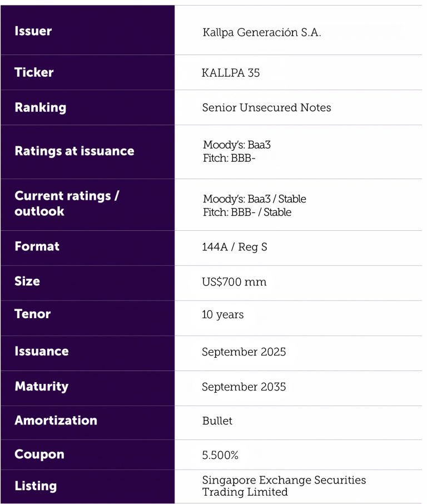Click Moody's Baa3 / Stable value

pyautogui.click(x=254, y=199)
